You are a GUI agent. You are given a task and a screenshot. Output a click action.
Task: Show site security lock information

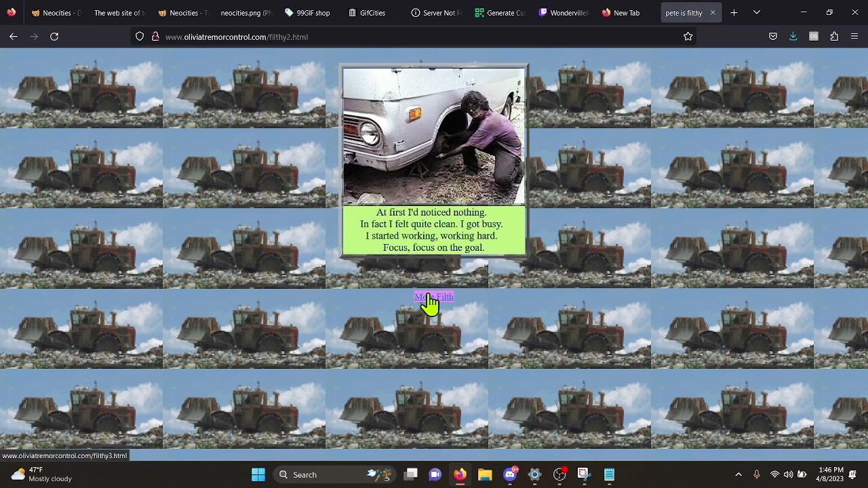pyautogui.click(x=155, y=37)
